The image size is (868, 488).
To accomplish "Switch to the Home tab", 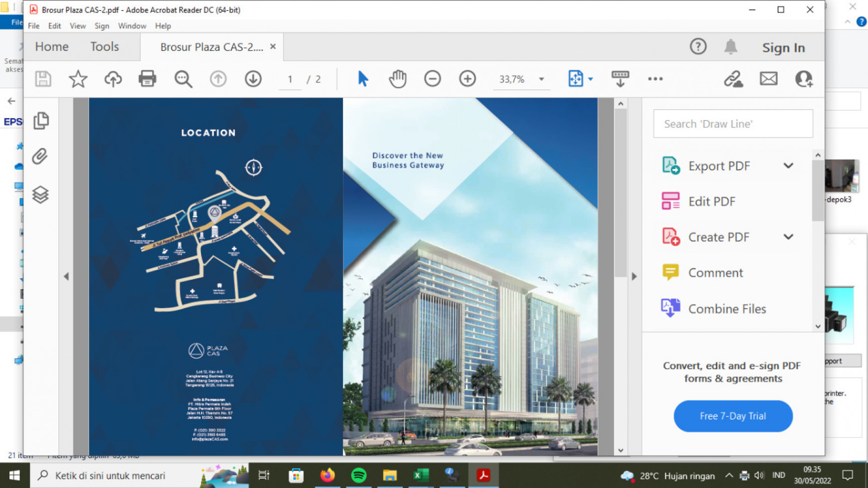I will click(51, 46).
